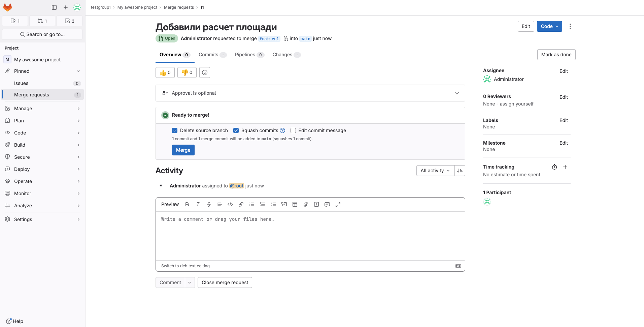Open the emoji reaction picker
The image size is (644, 327).
click(204, 72)
